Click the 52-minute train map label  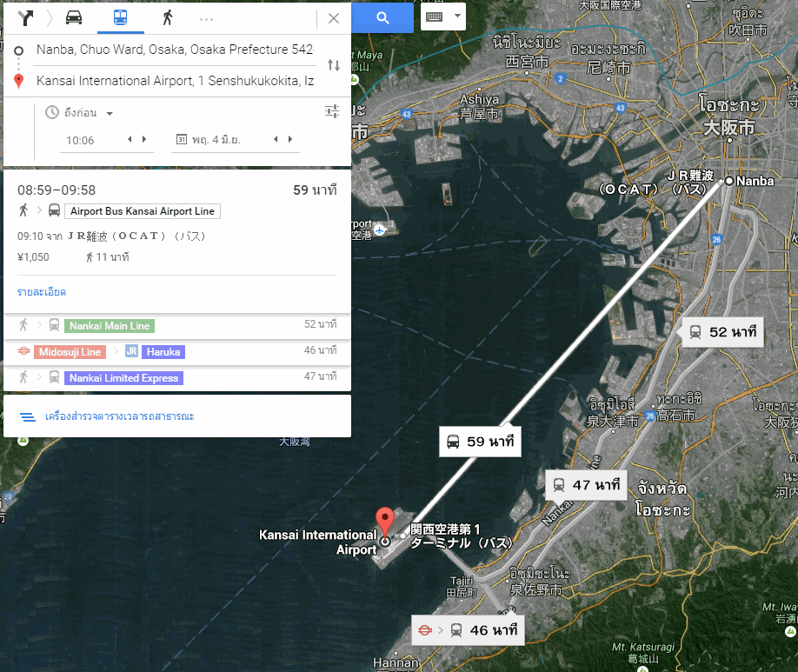(722, 332)
